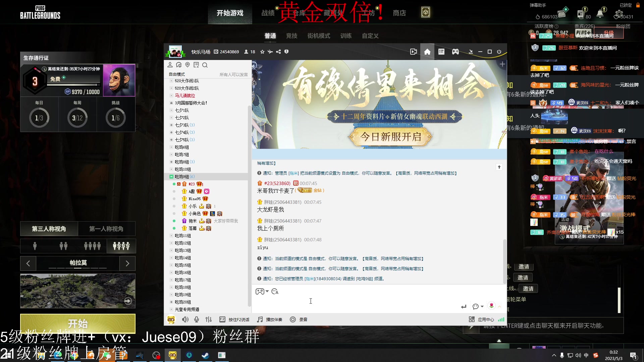Open the Windows notification center icon

(x=633, y=356)
